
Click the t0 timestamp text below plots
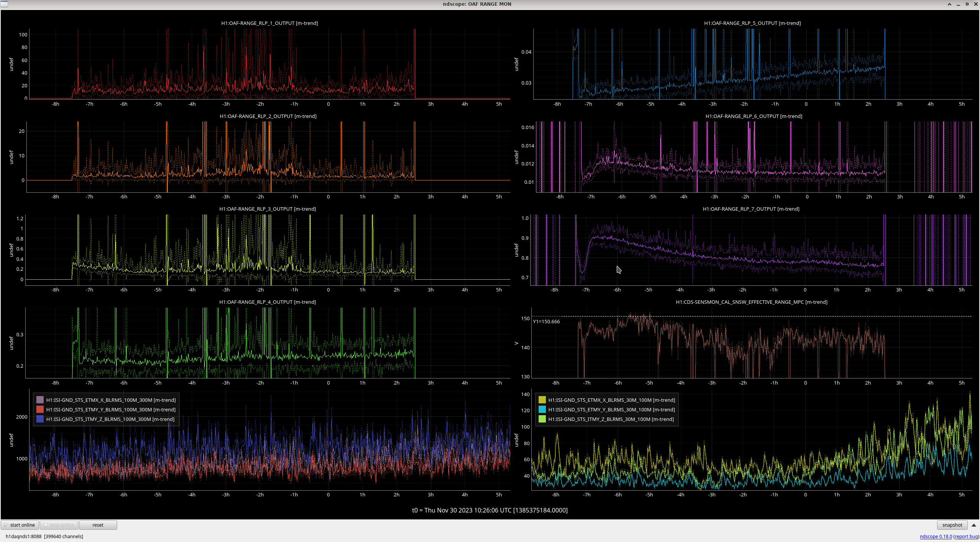point(490,510)
